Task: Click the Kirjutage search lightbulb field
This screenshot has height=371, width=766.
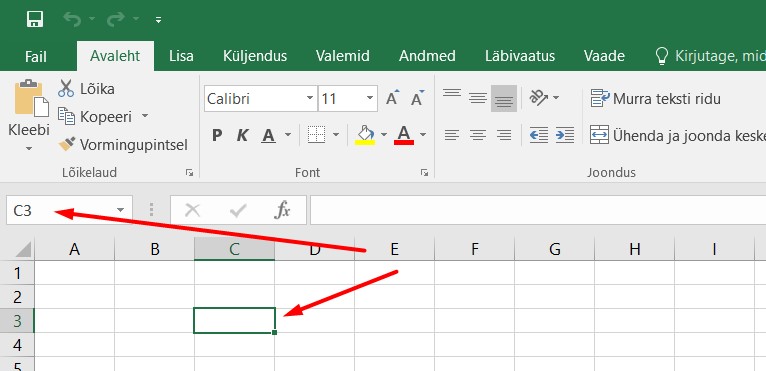Action: click(710, 56)
